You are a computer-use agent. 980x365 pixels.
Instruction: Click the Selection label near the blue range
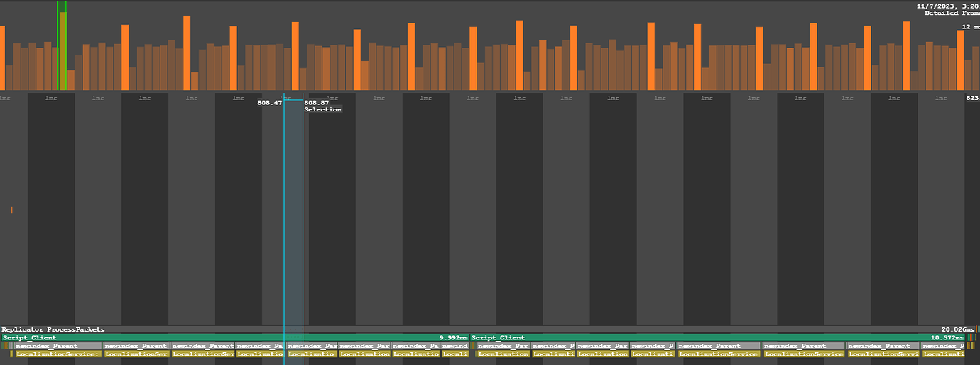tap(322, 109)
